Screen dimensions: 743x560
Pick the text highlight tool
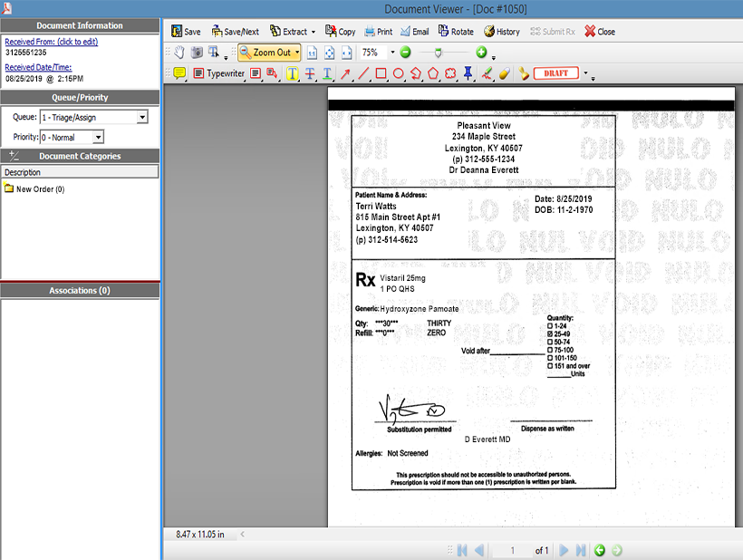[x=293, y=73]
